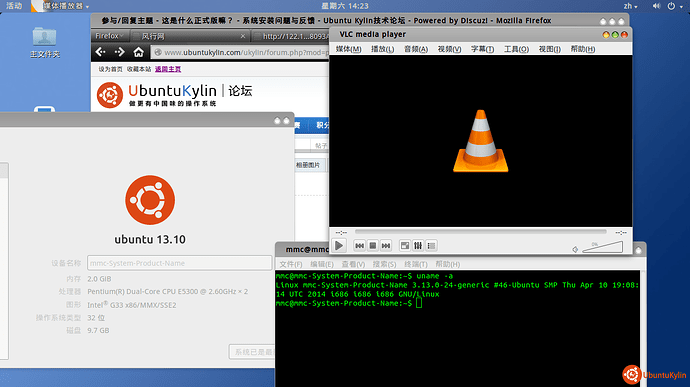Open zh input language dropdown
Image resolution: width=690 pixels, height=387 pixels.
(x=630, y=6)
